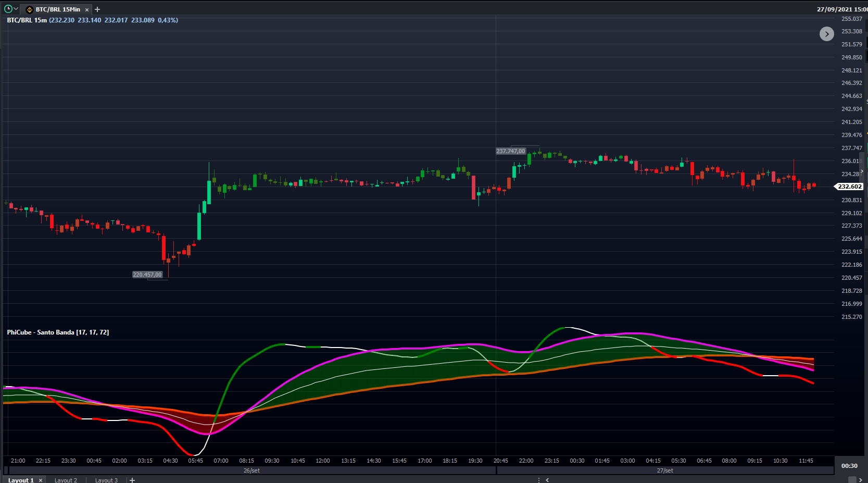Expand the side panel with the small right-edge arrow

click(x=862, y=171)
